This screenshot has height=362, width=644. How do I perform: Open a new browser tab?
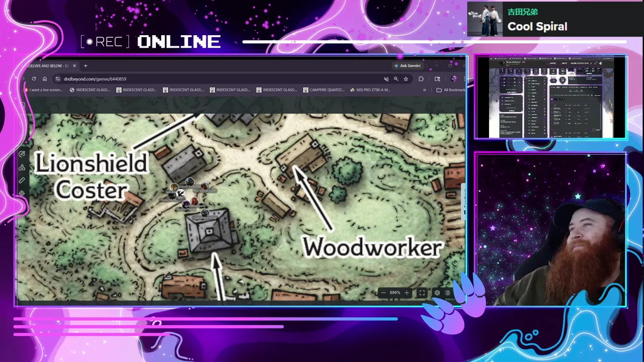(86, 66)
